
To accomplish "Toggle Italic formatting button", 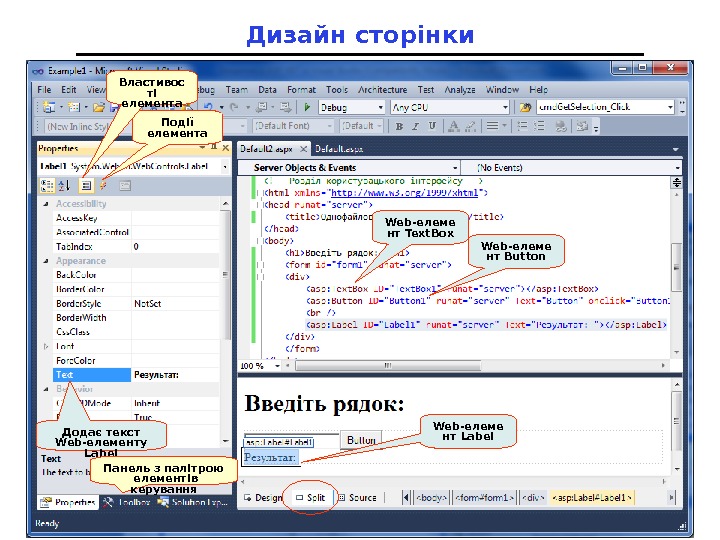I will [x=416, y=126].
